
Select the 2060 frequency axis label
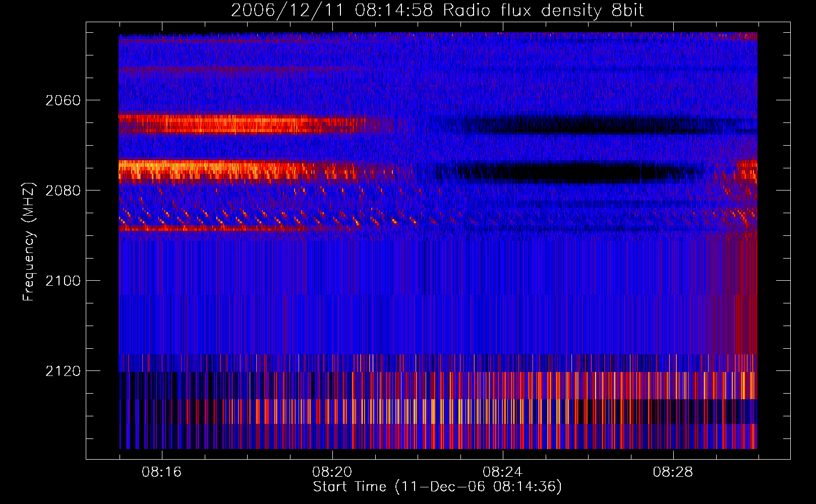pyautogui.click(x=63, y=101)
